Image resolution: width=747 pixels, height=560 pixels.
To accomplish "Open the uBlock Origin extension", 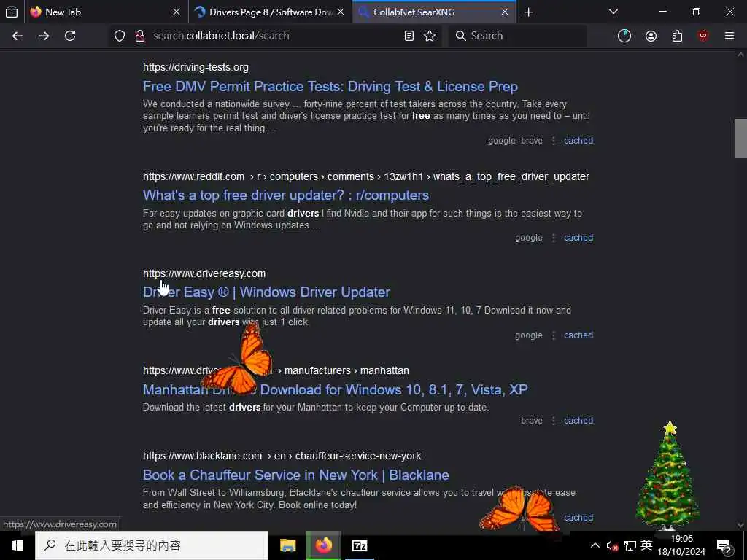I will click(703, 36).
